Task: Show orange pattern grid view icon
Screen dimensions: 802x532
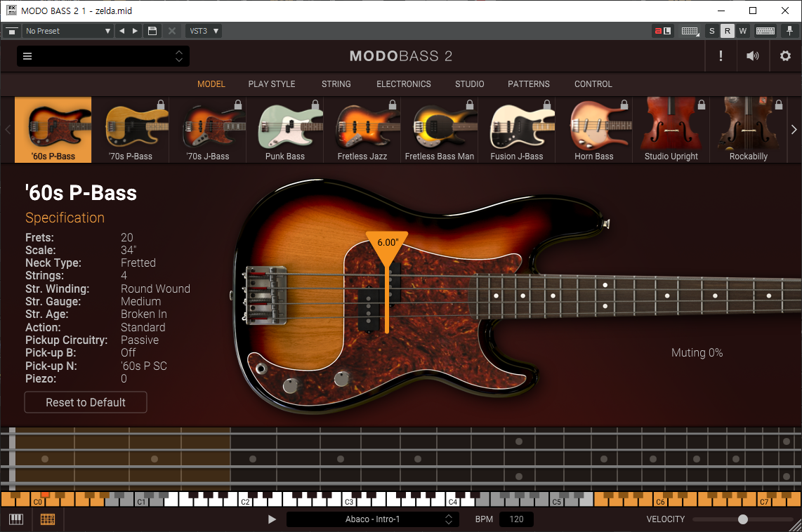Action: point(48,519)
